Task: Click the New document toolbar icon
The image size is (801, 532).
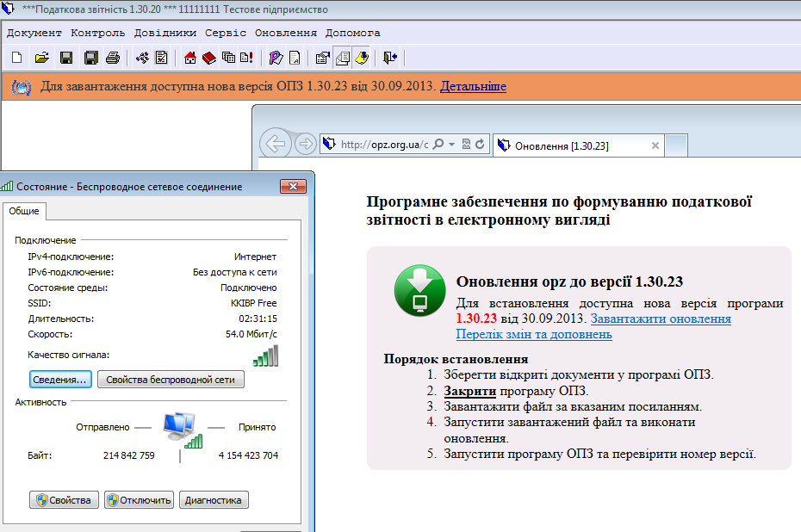Action: (x=17, y=58)
